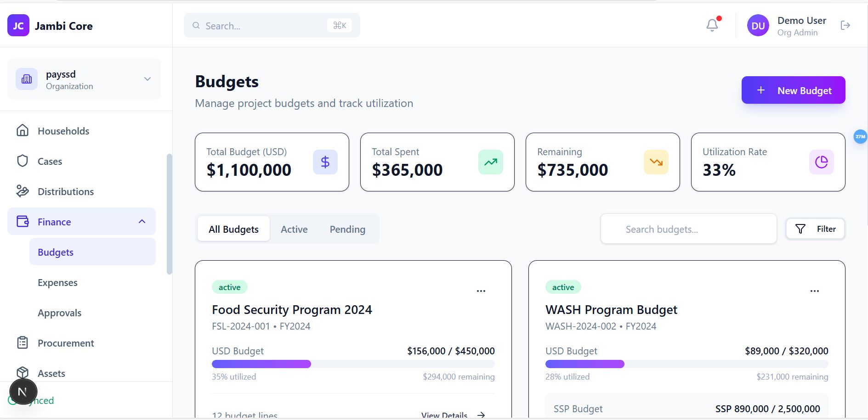Screen dimensions: 868x420
Task: Click the Cases shield icon
Action: 23,161
